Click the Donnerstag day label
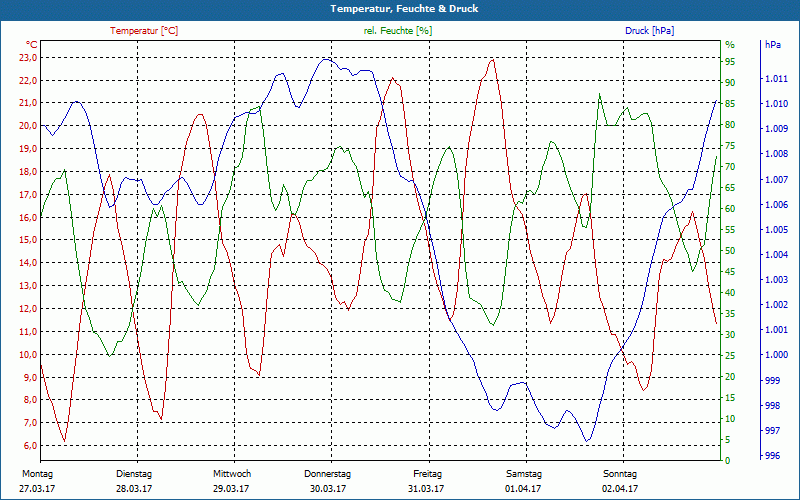The width and height of the screenshot is (800, 500). coord(328,474)
